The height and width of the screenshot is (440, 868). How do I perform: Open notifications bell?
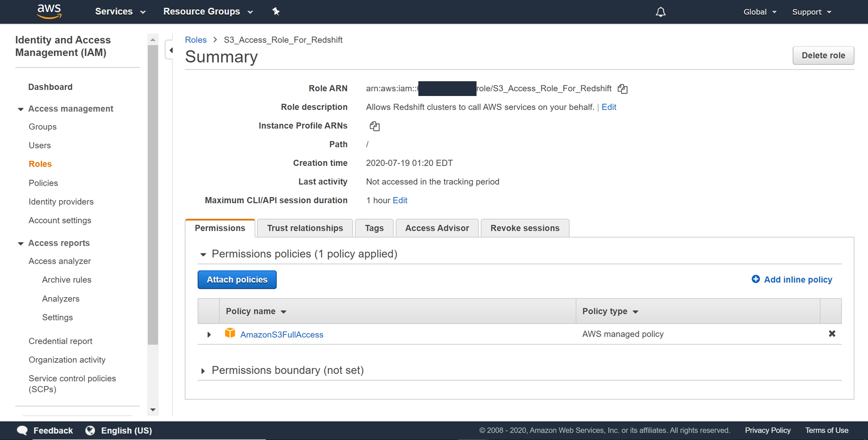[661, 12]
